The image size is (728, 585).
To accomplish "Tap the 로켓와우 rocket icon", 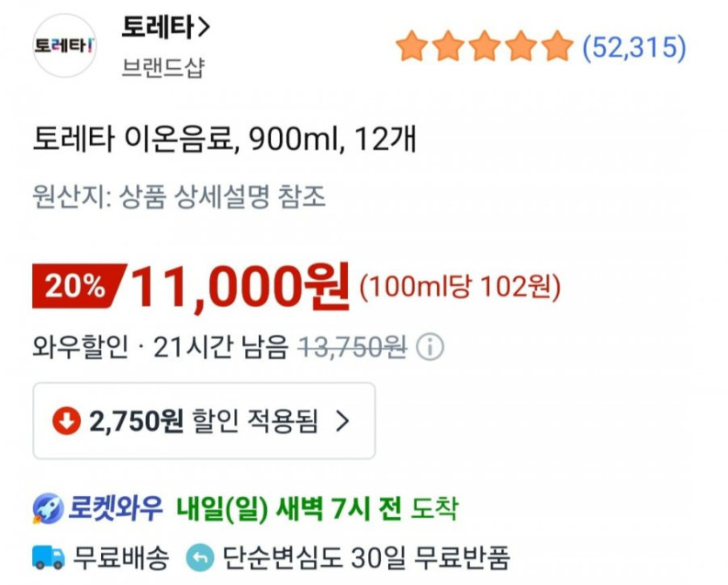I will coord(47,507).
